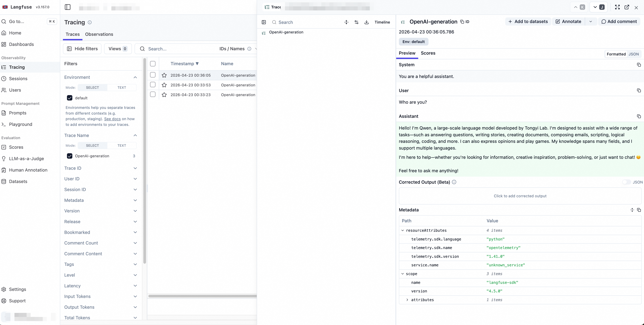The height and width of the screenshot is (325, 644).
Task: Star the 00:33:23 trace row
Action: (164, 95)
